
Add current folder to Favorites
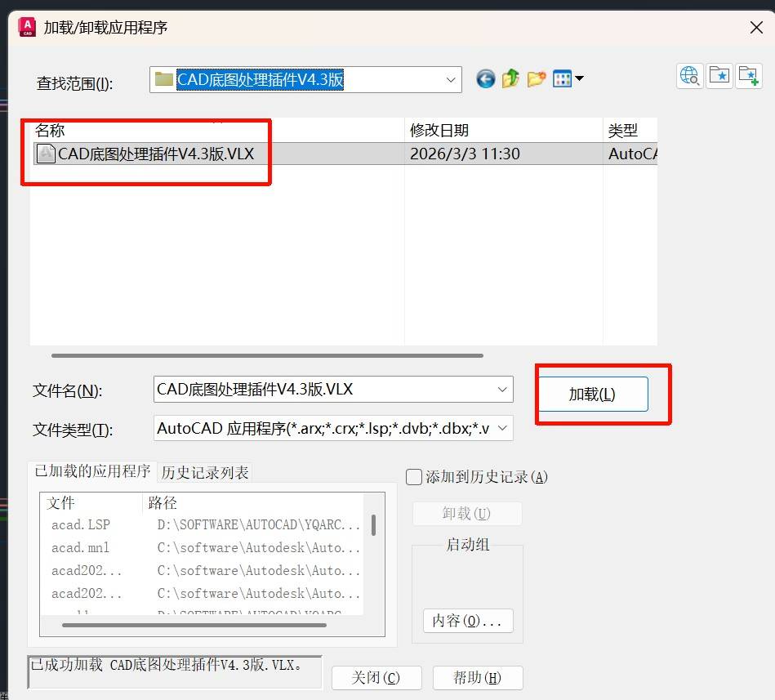coord(749,76)
